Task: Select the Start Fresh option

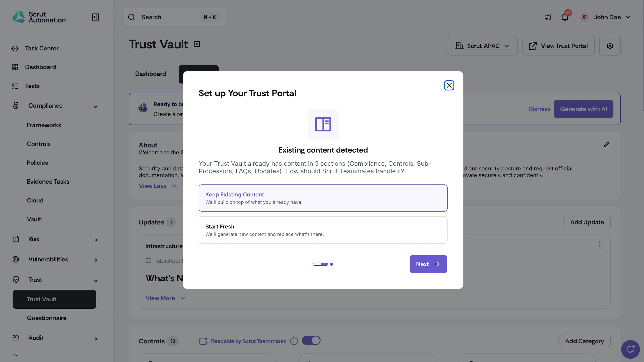Action: [x=323, y=230]
